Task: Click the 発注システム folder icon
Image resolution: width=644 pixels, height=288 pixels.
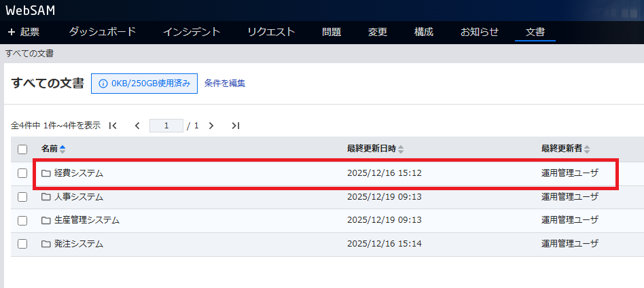Action: click(x=46, y=244)
